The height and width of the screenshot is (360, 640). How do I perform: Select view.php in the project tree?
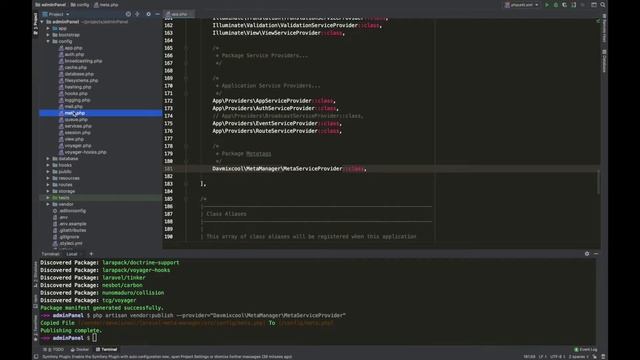pos(71,140)
